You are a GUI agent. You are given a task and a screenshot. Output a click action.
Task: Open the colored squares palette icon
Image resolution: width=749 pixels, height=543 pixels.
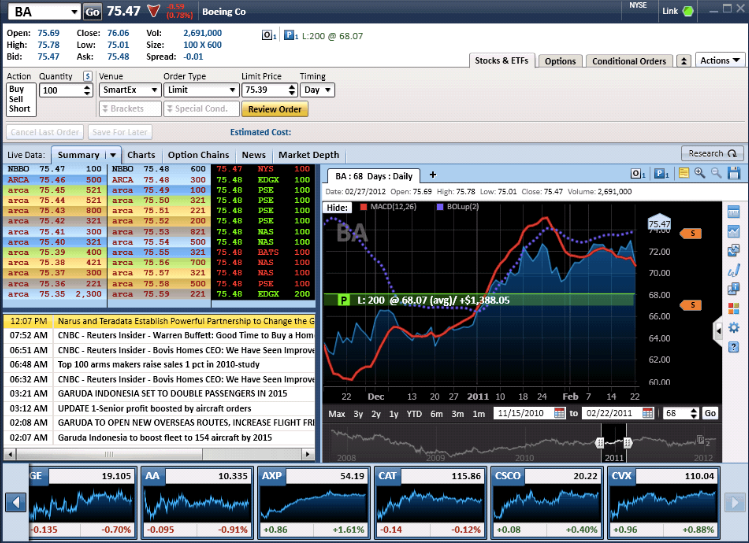pyautogui.click(x=733, y=309)
